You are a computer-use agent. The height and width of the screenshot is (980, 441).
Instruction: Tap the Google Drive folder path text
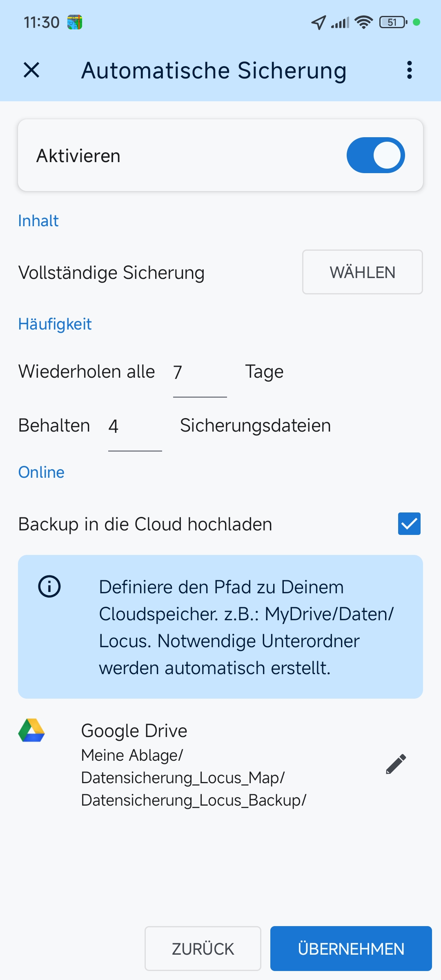(x=194, y=778)
